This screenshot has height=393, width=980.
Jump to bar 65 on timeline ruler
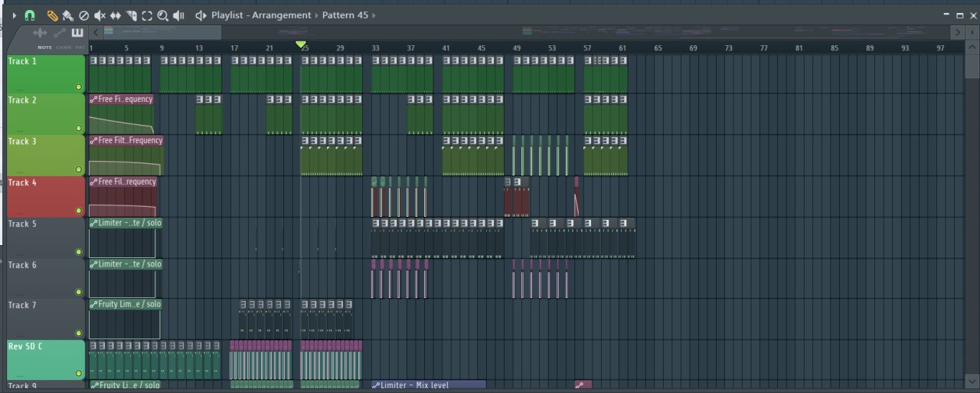point(658,48)
